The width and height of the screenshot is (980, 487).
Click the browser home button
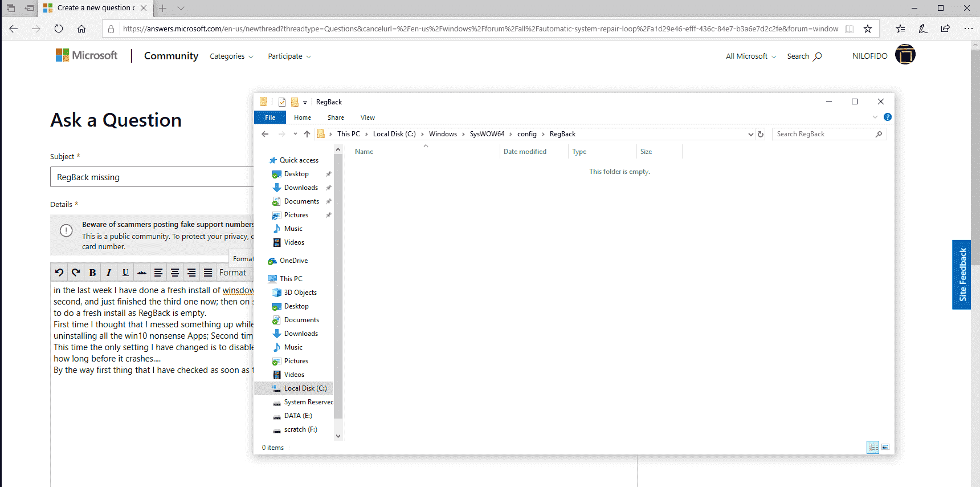pyautogui.click(x=81, y=29)
